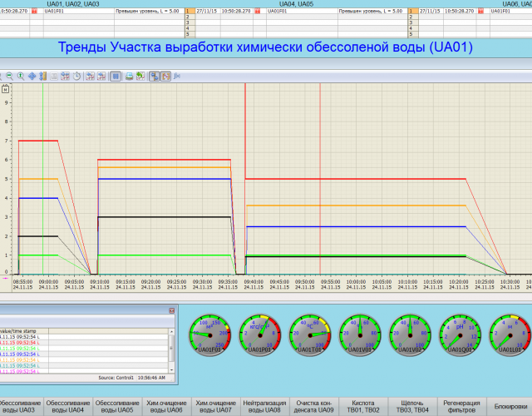The width and height of the screenshot is (532, 416).
Task: Click the clock time range icon
Action: 76,76
